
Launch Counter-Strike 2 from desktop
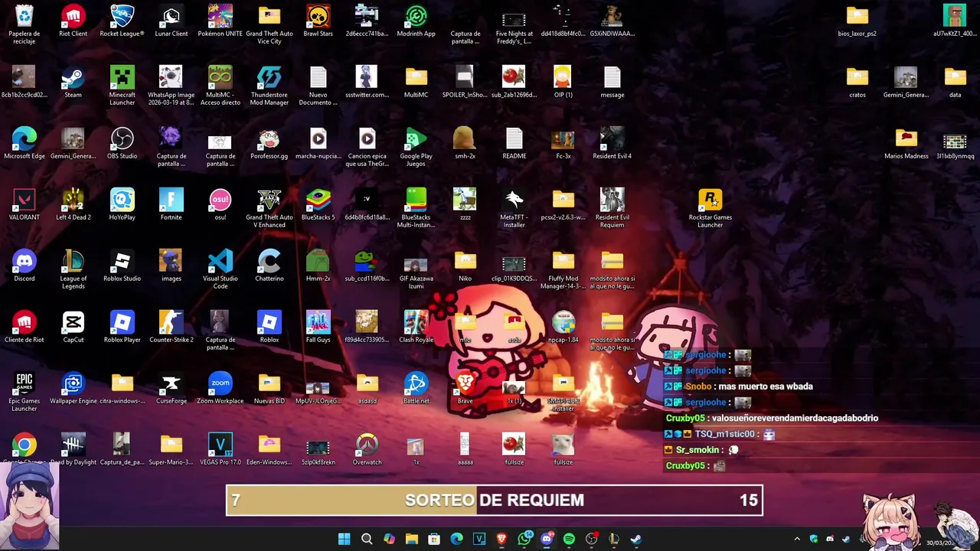[171, 328]
